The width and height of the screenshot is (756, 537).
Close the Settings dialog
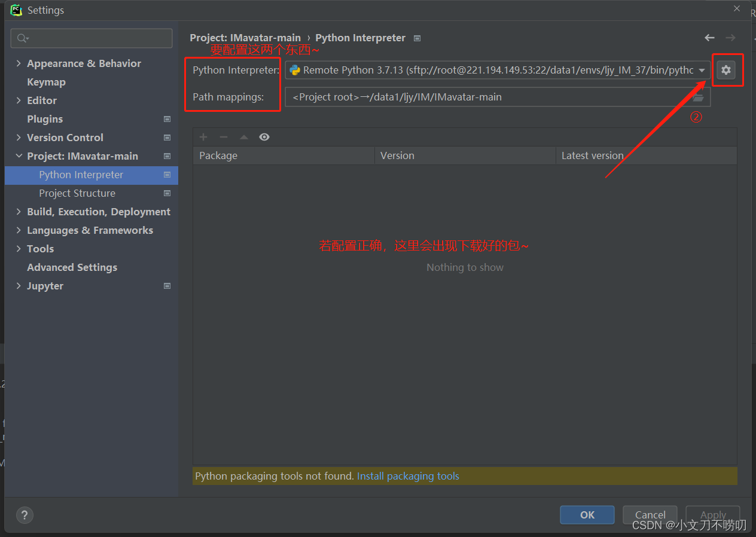tap(737, 8)
